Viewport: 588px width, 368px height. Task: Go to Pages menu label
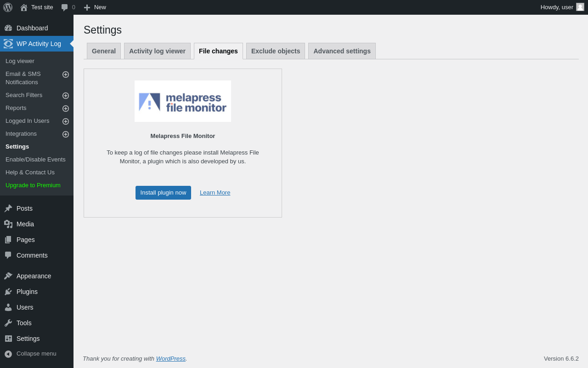point(26,240)
